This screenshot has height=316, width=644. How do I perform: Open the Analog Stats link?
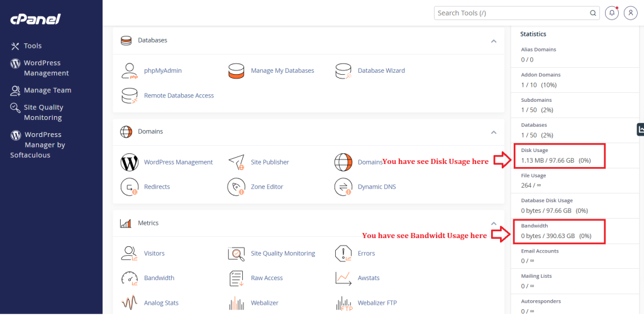click(162, 303)
